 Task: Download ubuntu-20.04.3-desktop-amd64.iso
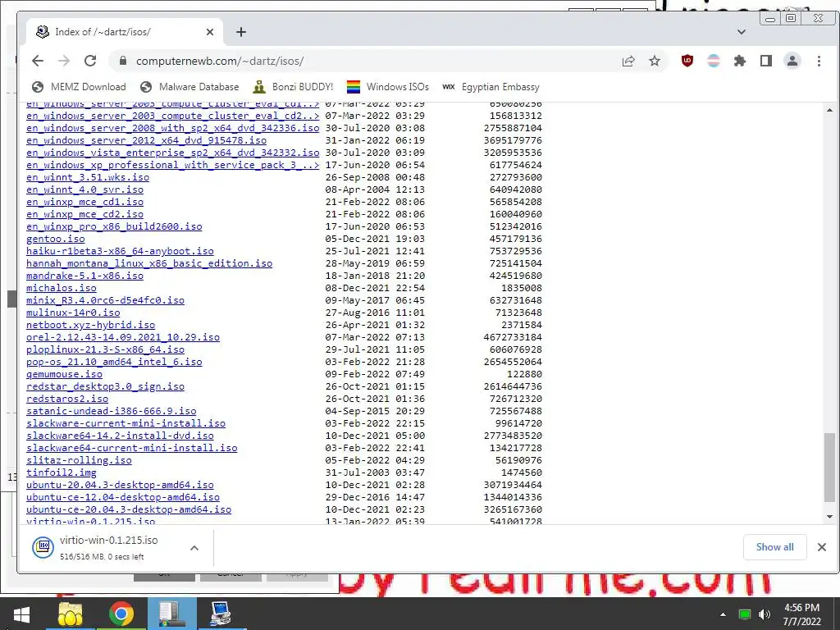120,486
